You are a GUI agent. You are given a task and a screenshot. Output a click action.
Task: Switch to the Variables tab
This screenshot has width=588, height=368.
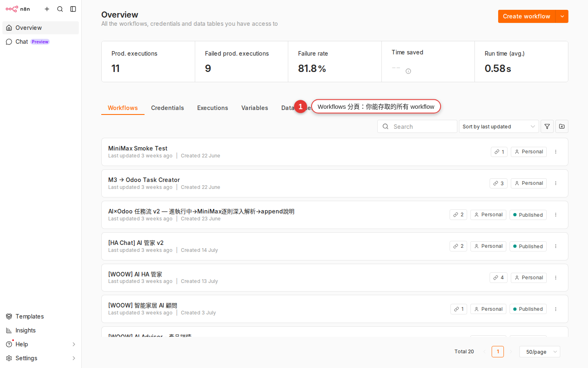(x=255, y=108)
